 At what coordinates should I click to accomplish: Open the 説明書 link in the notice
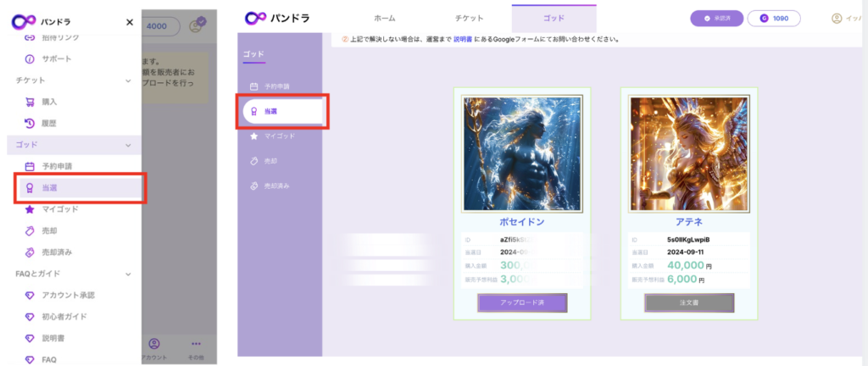(x=465, y=39)
